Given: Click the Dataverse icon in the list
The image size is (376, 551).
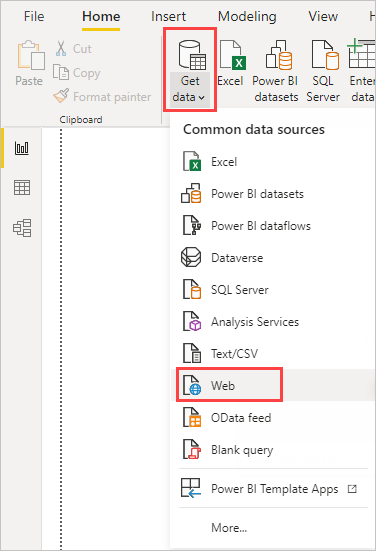Looking at the screenshot, I should [191, 257].
